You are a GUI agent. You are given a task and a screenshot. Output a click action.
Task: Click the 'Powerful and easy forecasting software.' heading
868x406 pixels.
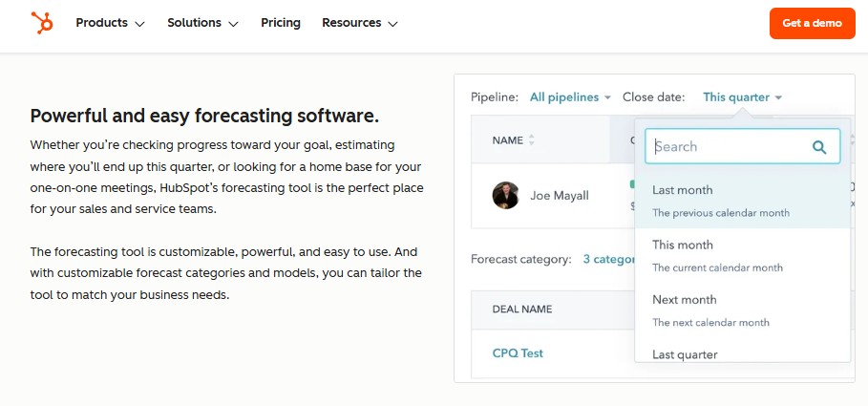click(204, 117)
